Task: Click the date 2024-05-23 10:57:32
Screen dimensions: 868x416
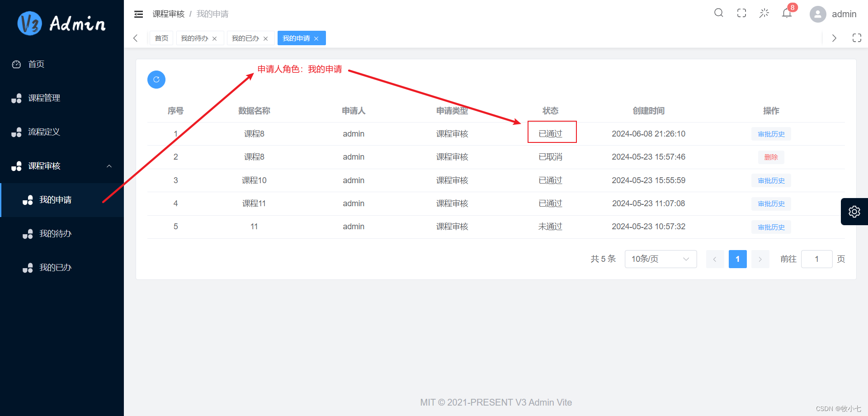Action: [648, 227]
